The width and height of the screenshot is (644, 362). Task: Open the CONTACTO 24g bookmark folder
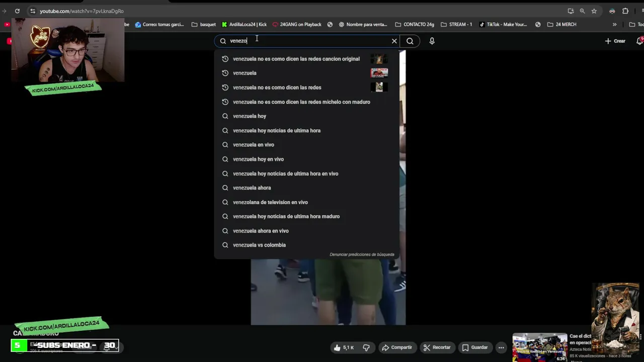coord(415,24)
